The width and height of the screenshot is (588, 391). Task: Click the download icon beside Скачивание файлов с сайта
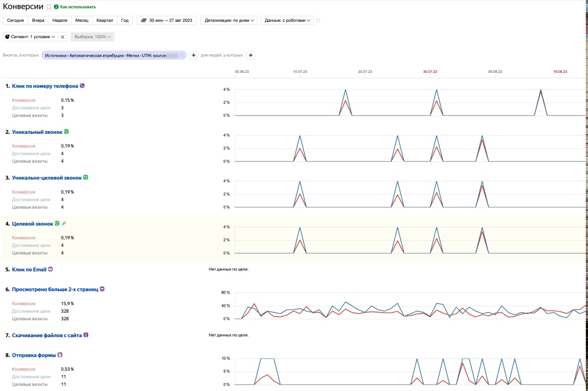click(x=85, y=336)
